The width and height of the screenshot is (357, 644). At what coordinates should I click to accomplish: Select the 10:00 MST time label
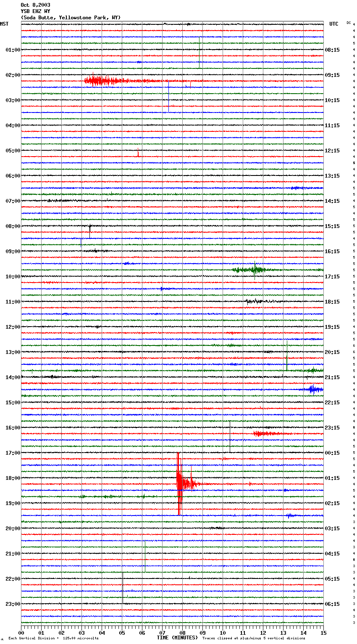(x=13, y=277)
